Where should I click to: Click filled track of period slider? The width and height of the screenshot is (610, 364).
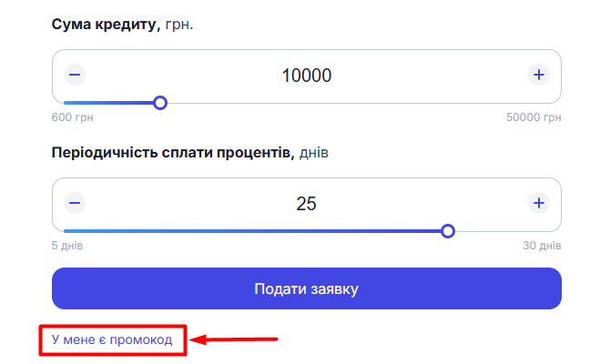255,231
